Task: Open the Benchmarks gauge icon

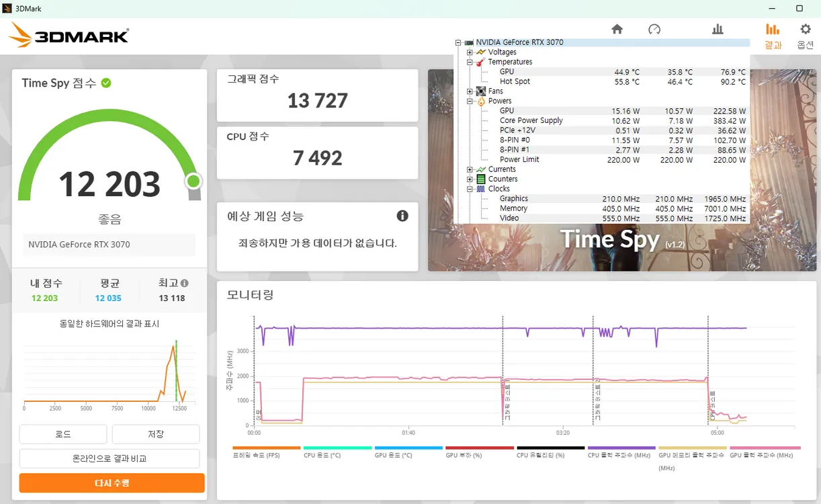Action: coord(654,29)
